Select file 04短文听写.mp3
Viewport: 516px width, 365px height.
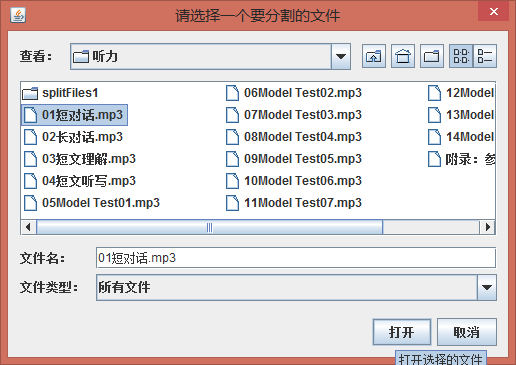[x=80, y=181]
